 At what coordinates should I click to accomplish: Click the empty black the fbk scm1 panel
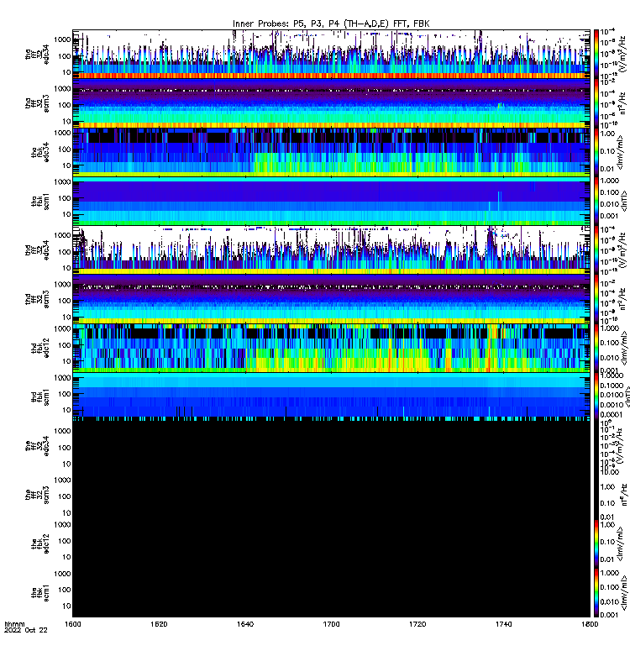[x=331, y=593]
